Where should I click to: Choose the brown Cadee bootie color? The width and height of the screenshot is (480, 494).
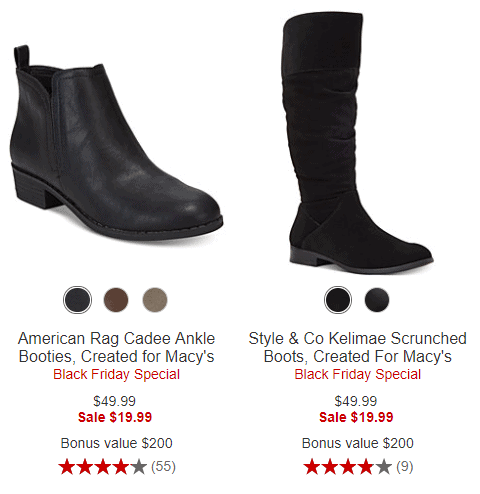pos(116,300)
